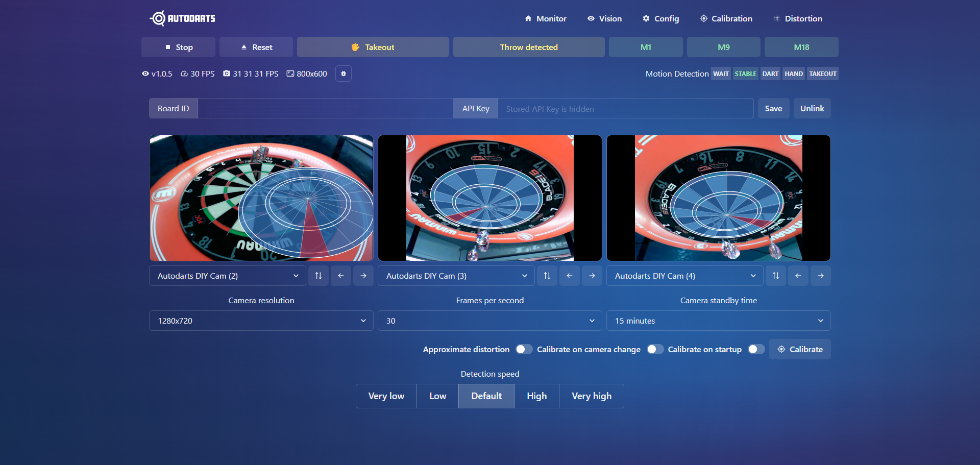Click the Autodarts logo

182,18
